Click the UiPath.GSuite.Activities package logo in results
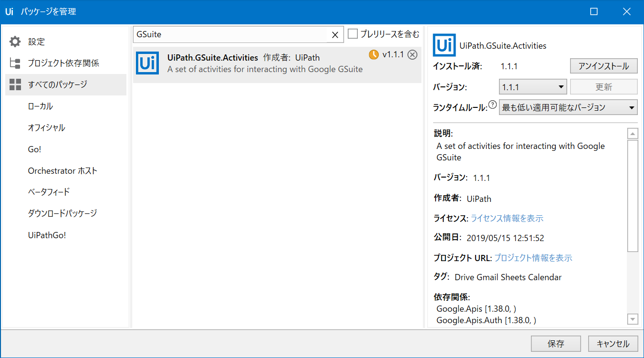 (x=147, y=63)
